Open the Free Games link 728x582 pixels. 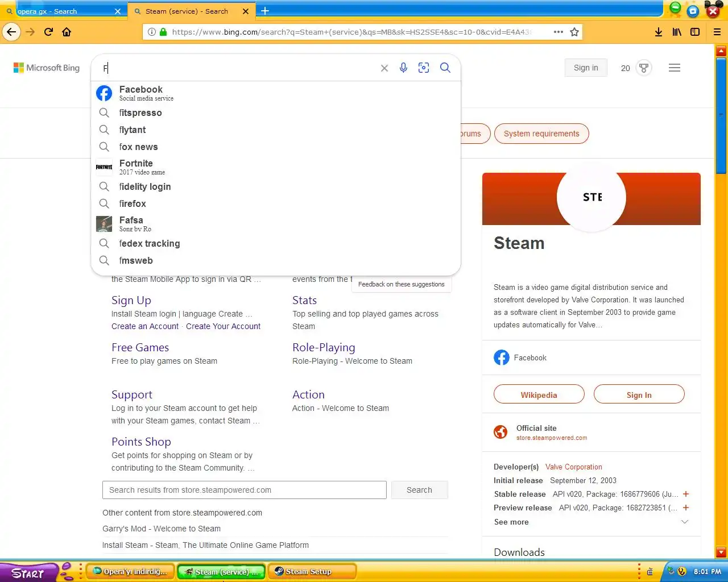coord(140,347)
